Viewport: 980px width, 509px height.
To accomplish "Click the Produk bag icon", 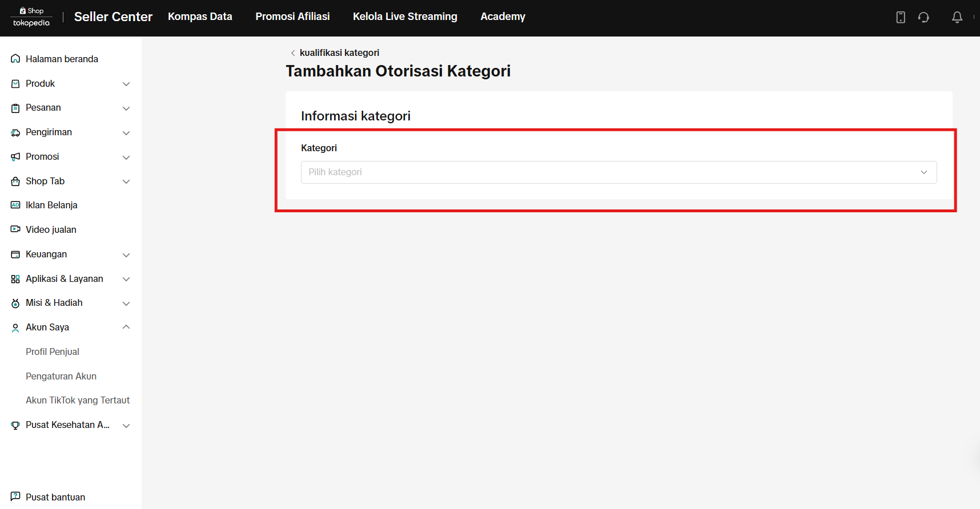I will coord(15,84).
